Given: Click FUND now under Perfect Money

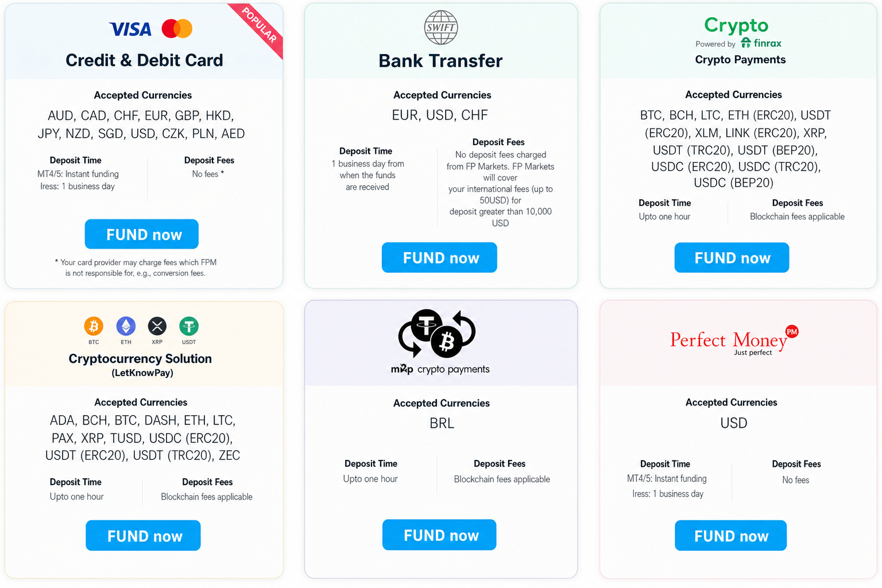Looking at the screenshot, I should (x=731, y=536).
